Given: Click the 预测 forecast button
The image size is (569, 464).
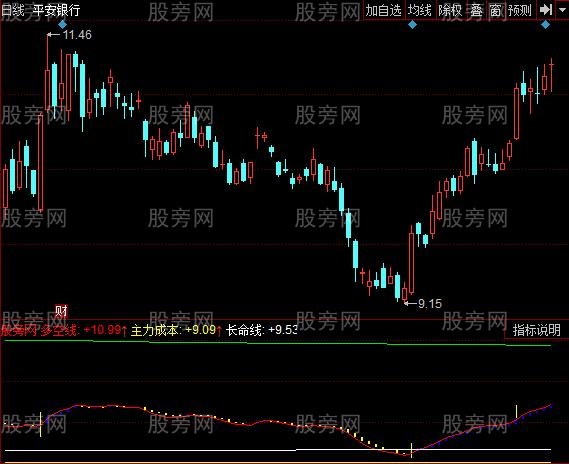Looking at the screenshot, I should pos(520,10).
